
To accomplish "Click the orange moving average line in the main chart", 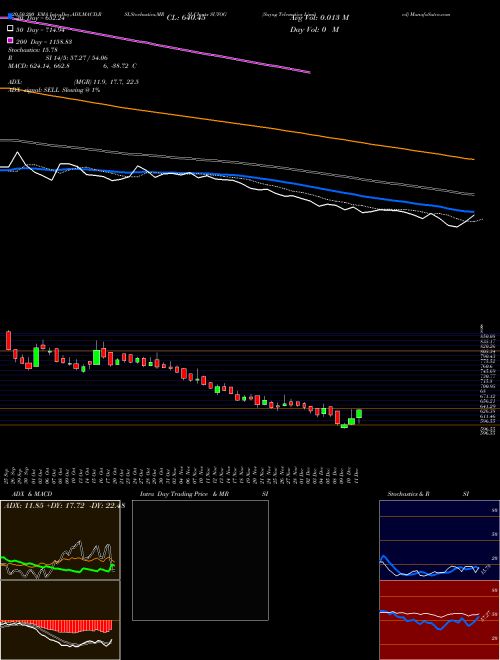I will (x=237, y=122).
